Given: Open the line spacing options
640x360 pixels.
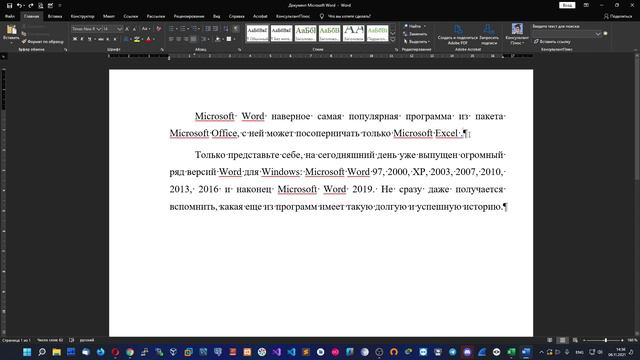Looking at the screenshot, I should coord(204,39).
